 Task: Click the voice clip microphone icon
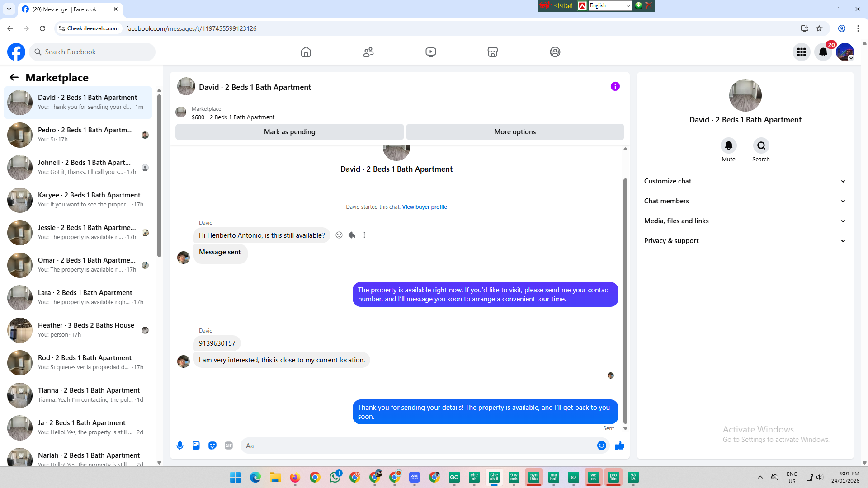pyautogui.click(x=180, y=446)
